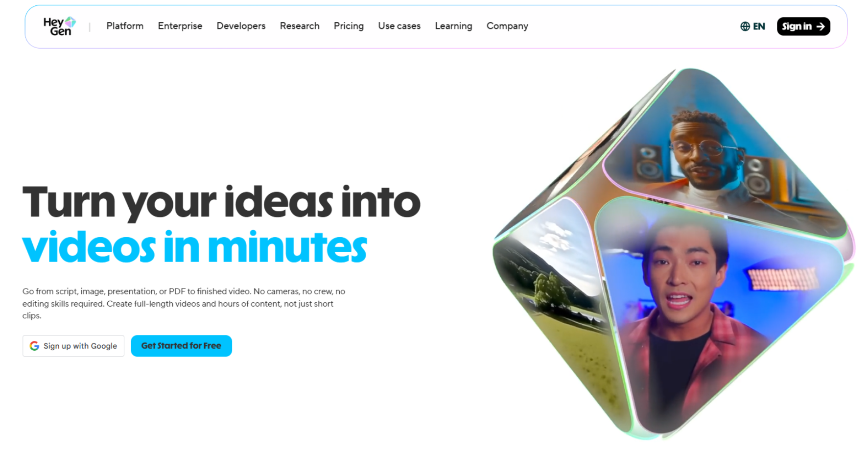Switch language via EN selector
Viewport: 868px width, 457px height.
point(752,26)
